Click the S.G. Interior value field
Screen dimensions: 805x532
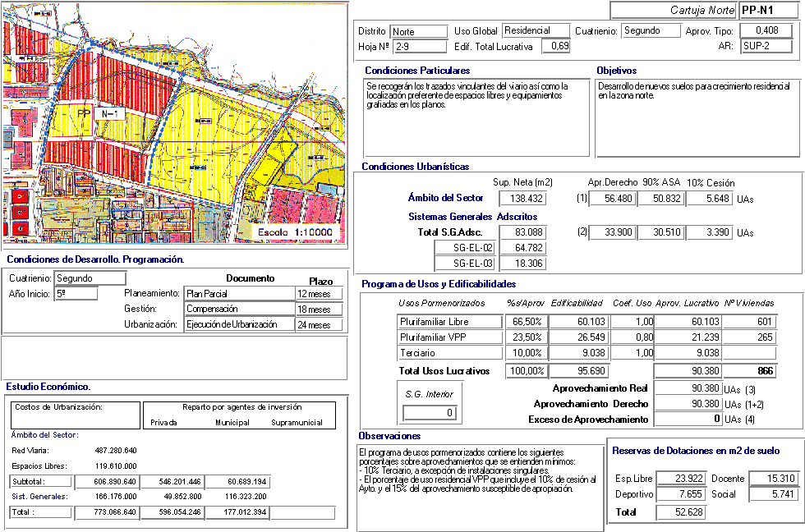pos(429,412)
